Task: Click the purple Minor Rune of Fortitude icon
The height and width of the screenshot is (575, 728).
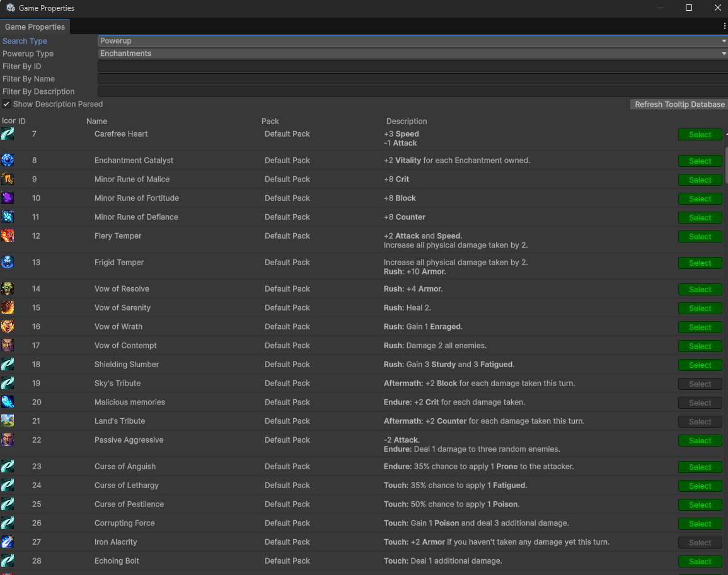Action: pyautogui.click(x=8, y=198)
